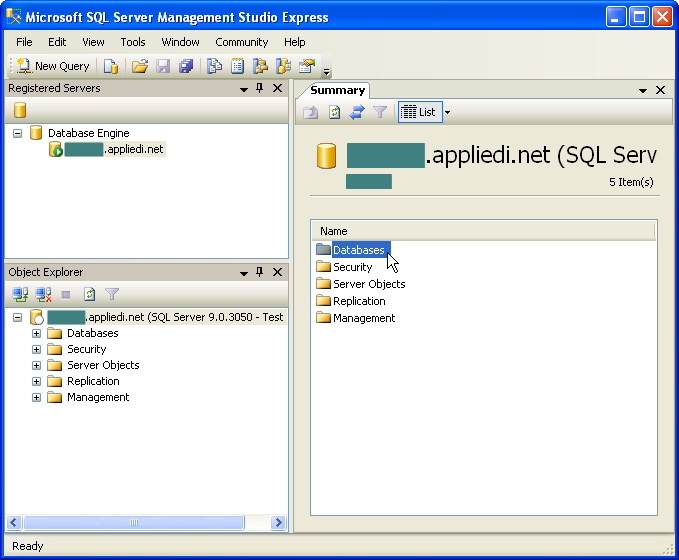Create a new file with the blank page icon
Image resolution: width=679 pixels, height=560 pixels.
(111, 66)
